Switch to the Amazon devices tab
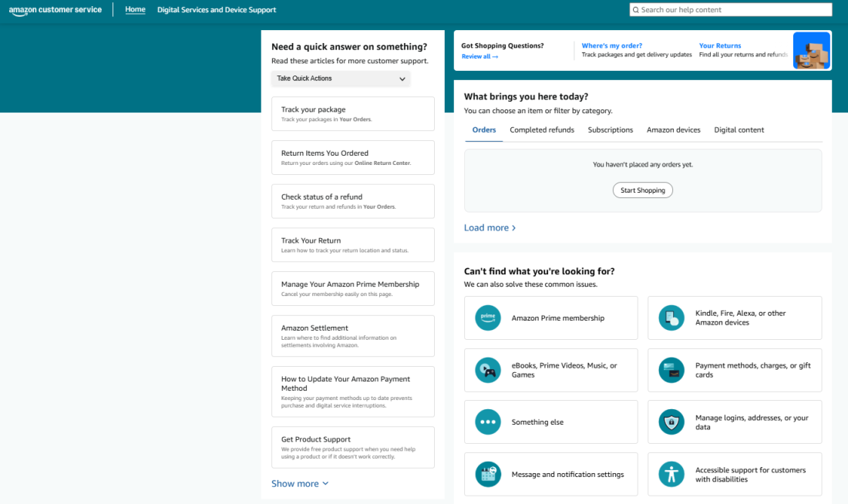The image size is (848, 504). [673, 129]
